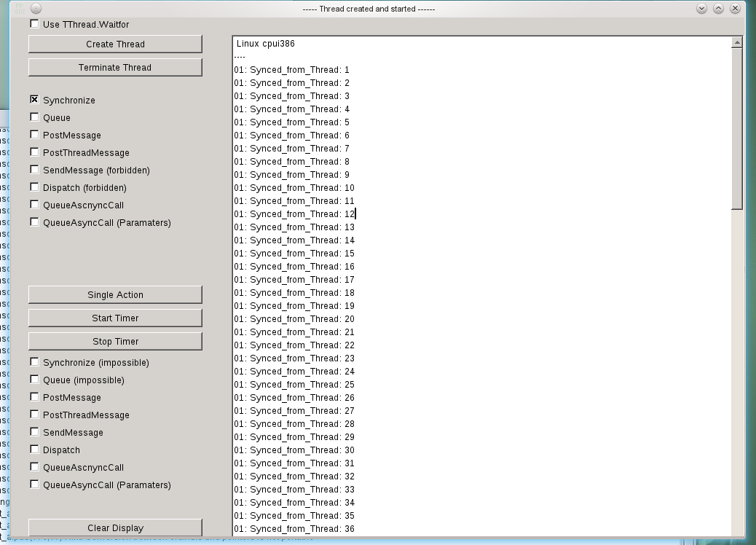Close the thread demo window
This screenshot has height=545, width=756.
click(736, 9)
